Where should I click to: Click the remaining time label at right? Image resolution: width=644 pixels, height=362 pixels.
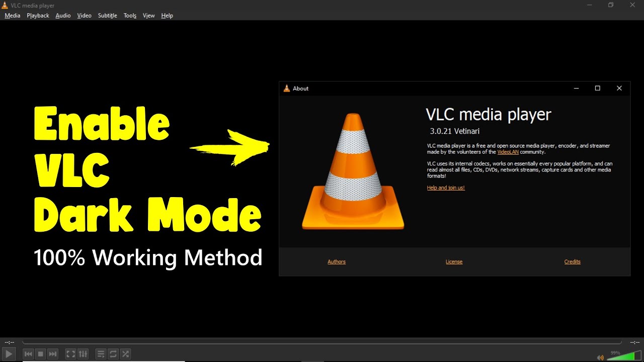point(634,342)
